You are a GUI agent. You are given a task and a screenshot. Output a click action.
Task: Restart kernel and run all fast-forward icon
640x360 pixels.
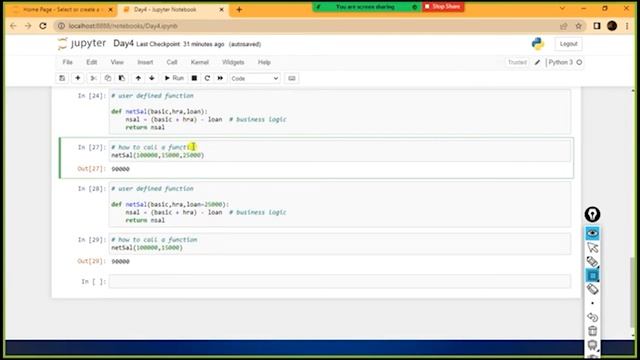(220, 78)
